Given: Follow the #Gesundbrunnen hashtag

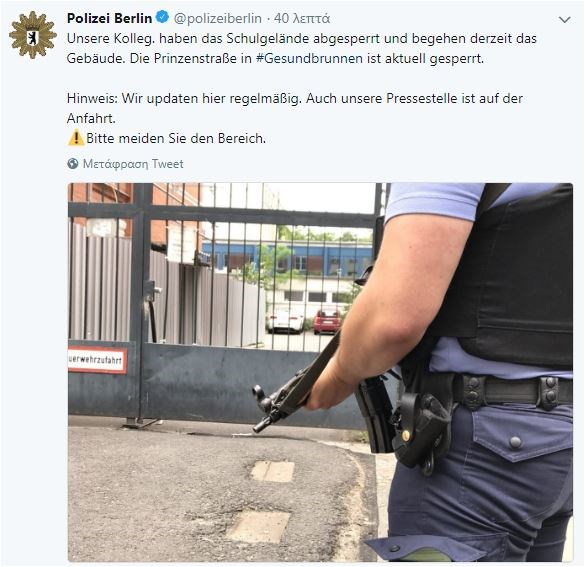Looking at the screenshot, I should pos(309,59).
